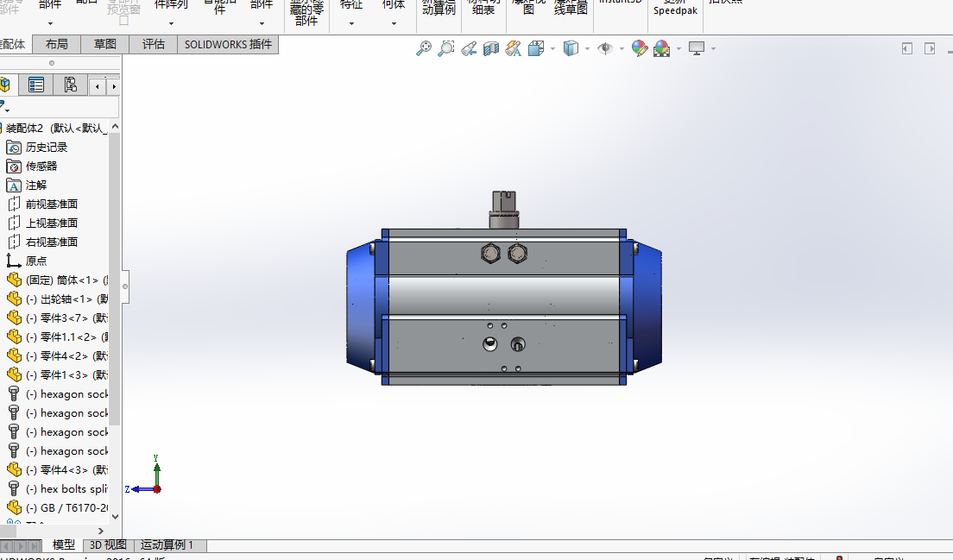Show previous manager tabs with left arrow

point(98,87)
